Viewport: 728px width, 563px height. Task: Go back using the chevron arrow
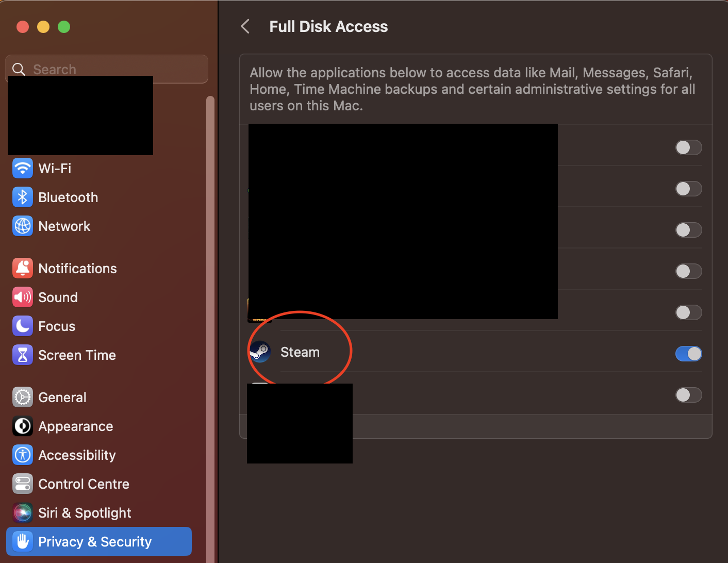point(245,26)
